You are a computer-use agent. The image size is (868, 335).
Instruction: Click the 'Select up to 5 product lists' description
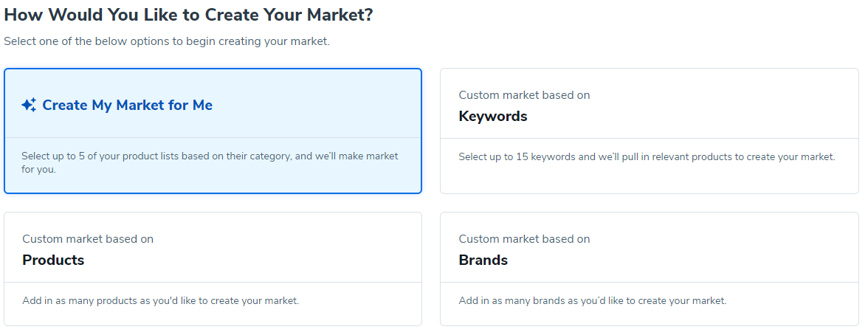[210, 163]
